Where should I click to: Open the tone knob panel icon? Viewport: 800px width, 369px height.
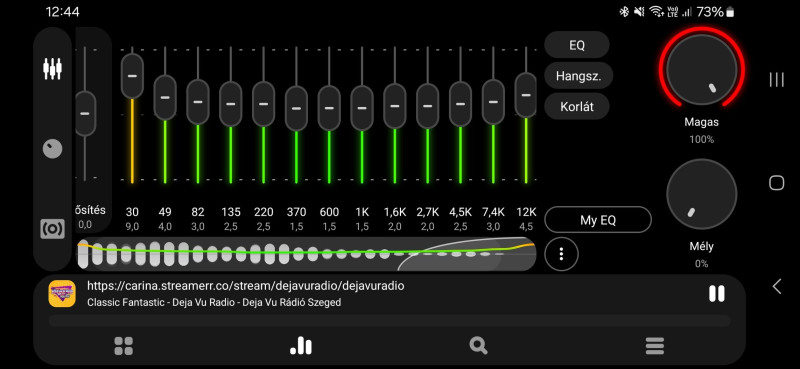coord(52,149)
